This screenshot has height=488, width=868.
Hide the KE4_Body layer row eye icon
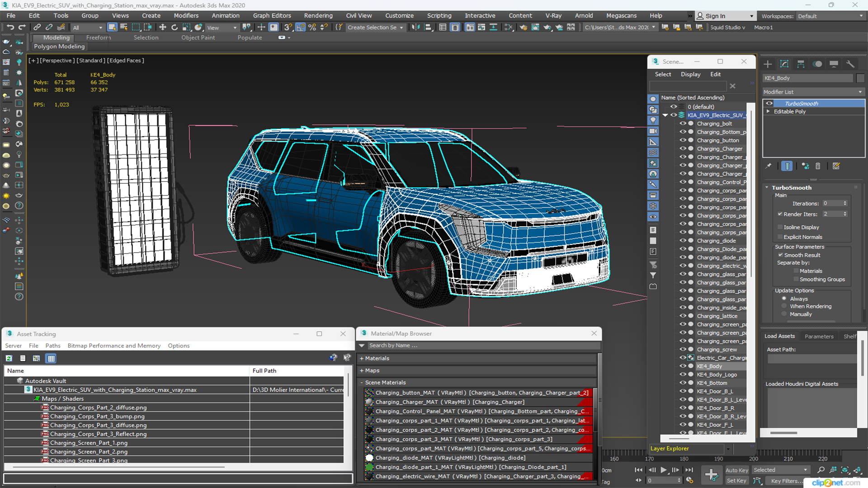pyautogui.click(x=683, y=366)
